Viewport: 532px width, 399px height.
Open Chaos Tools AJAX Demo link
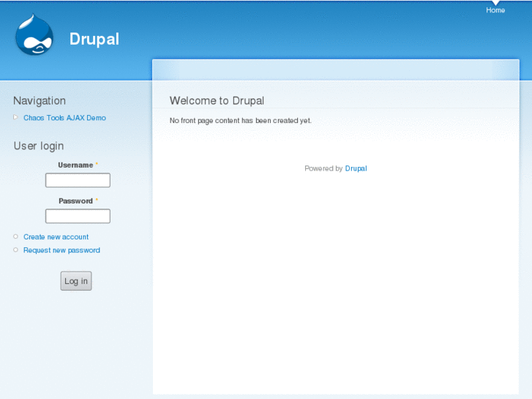click(x=64, y=118)
